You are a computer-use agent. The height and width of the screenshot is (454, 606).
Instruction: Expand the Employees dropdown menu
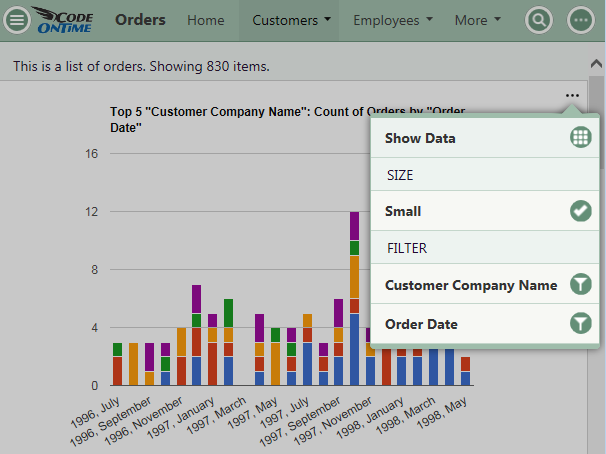393,20
